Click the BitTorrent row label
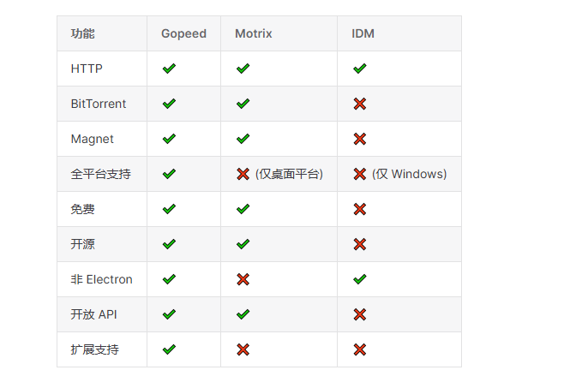Viewport: 588px width, 382px height. point(99,104)
